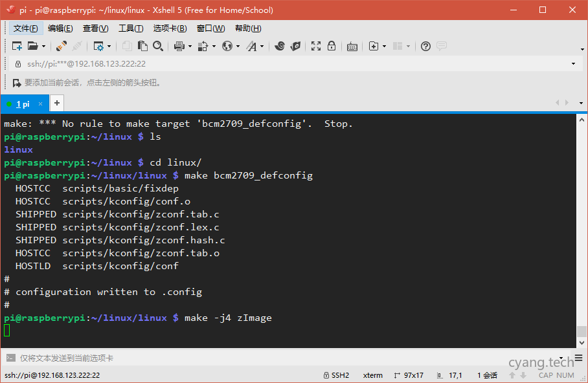Open Xftp via the swirl icon
Image resolution: width=588 pixels, height=383 pixels.
[x=280, y=46]
